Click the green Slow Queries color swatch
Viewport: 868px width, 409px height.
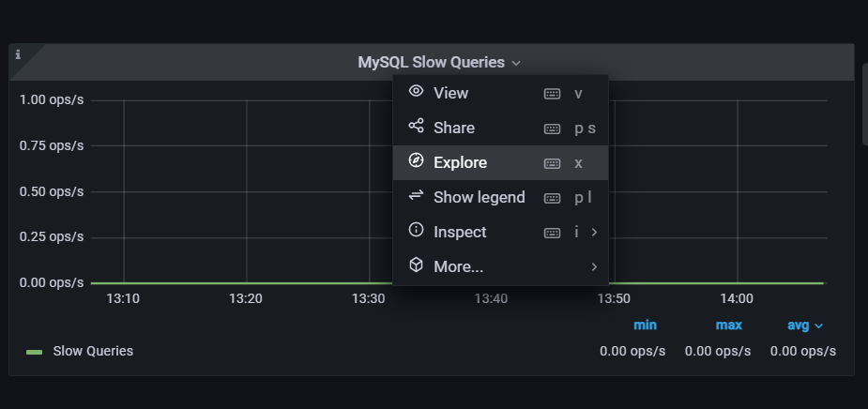35,352
